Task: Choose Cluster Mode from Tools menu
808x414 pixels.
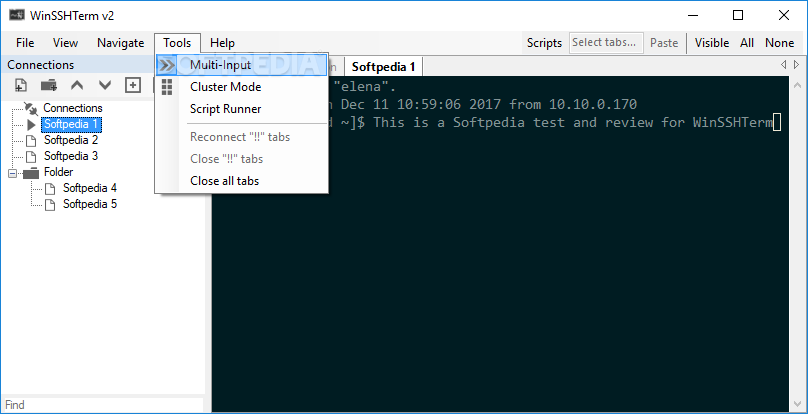Action: tap(242, 87)
